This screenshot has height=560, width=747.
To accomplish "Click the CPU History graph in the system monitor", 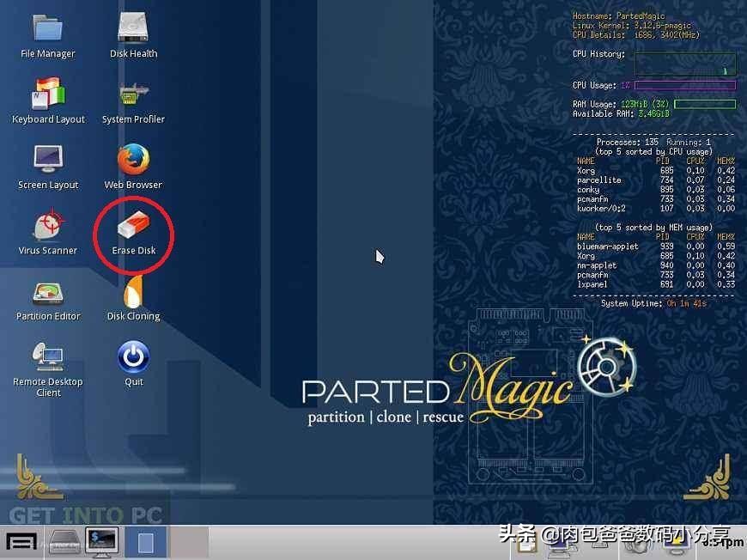I will click(685, 64).
